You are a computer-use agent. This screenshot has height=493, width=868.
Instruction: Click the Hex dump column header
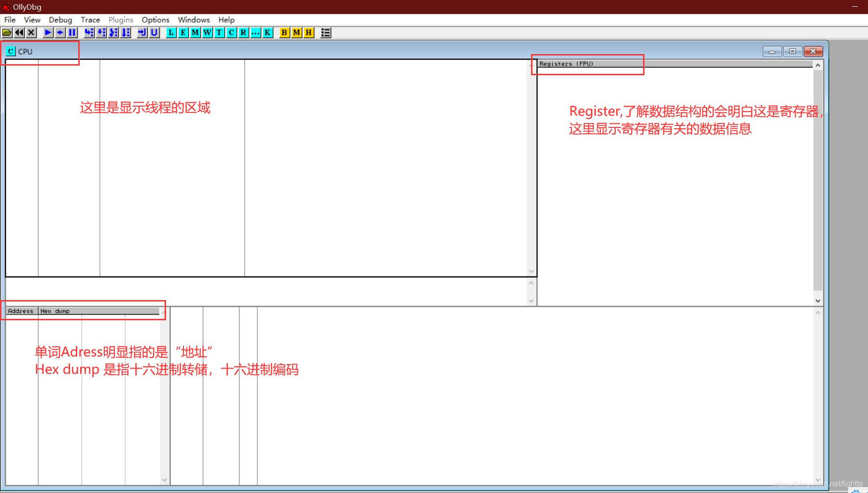click(x=99, y=311)
